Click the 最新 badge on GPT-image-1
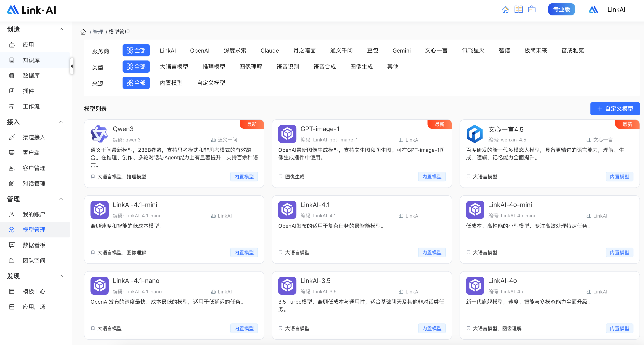The height and width of the screenshot is (345, 644). 439,124
